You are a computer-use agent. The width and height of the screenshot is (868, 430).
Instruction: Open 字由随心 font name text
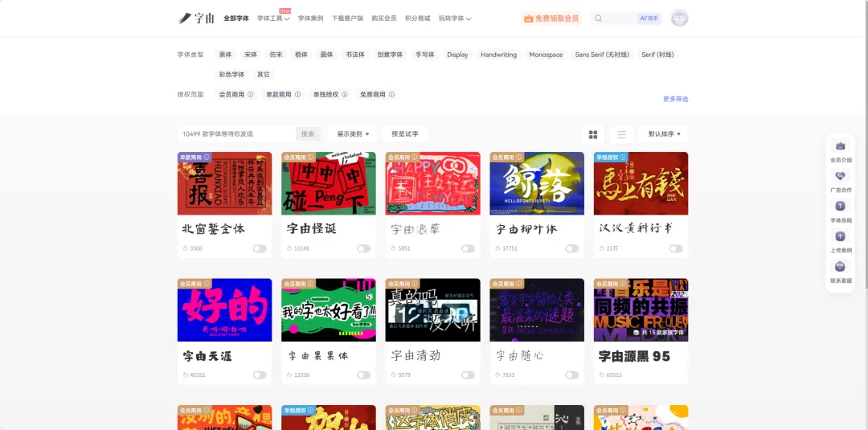click(519, 356)
